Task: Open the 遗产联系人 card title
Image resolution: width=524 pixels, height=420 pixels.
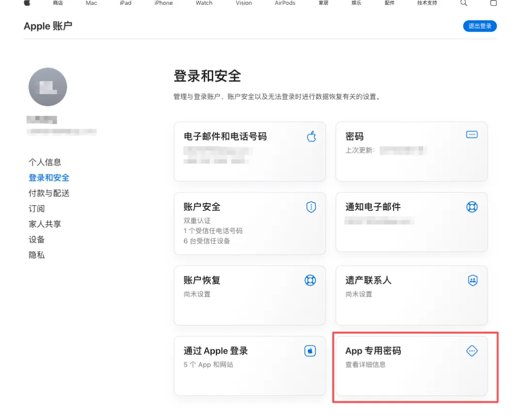Action: coord(368,280)
